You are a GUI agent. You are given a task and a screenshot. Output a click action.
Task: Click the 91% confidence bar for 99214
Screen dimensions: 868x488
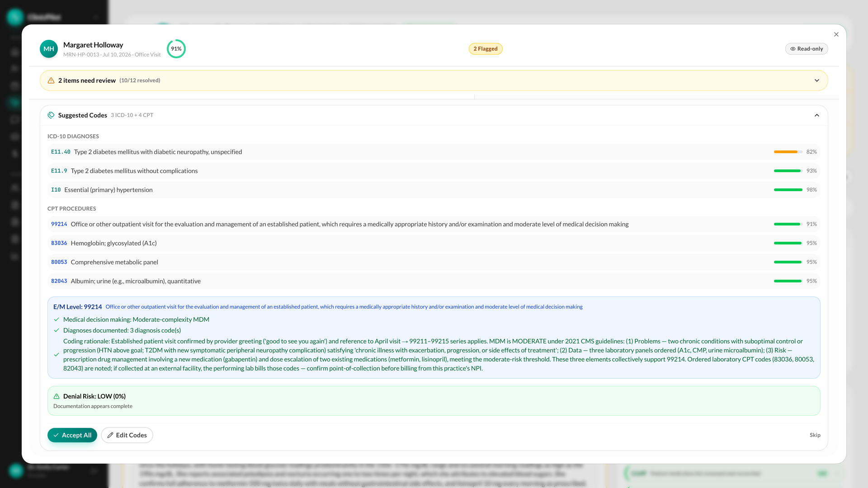[788, 224]
